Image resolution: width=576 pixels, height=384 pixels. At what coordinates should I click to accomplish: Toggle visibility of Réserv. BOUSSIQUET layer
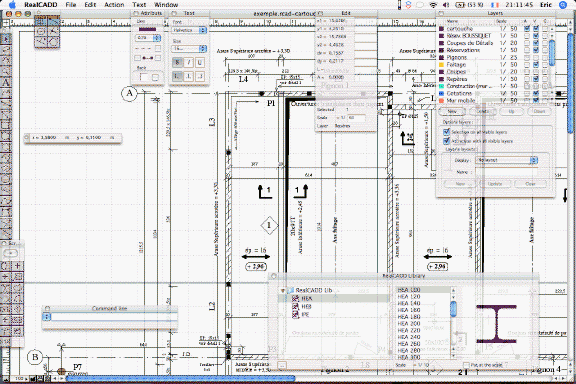(x=536, y=36)
